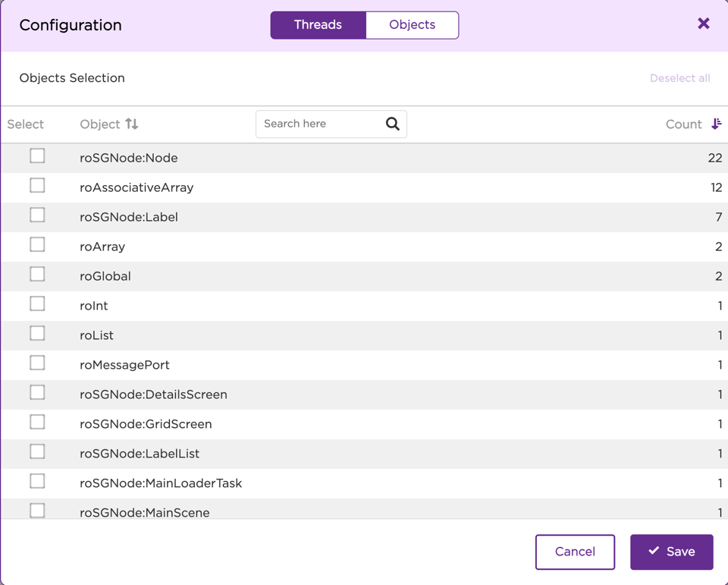Click the descending sort icon beside Count
Viewport: 728px width, 585px height.
[x=715, y=124]
